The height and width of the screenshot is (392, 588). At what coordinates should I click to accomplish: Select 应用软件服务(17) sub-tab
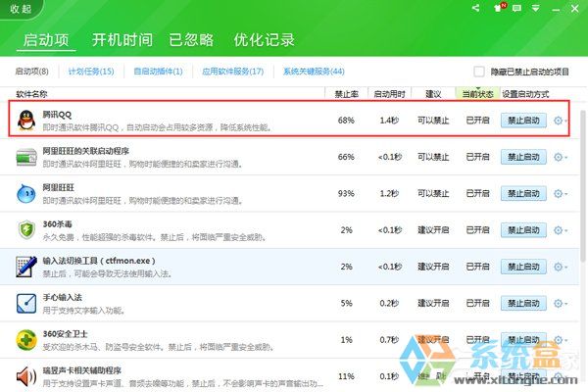click(233, 72)
